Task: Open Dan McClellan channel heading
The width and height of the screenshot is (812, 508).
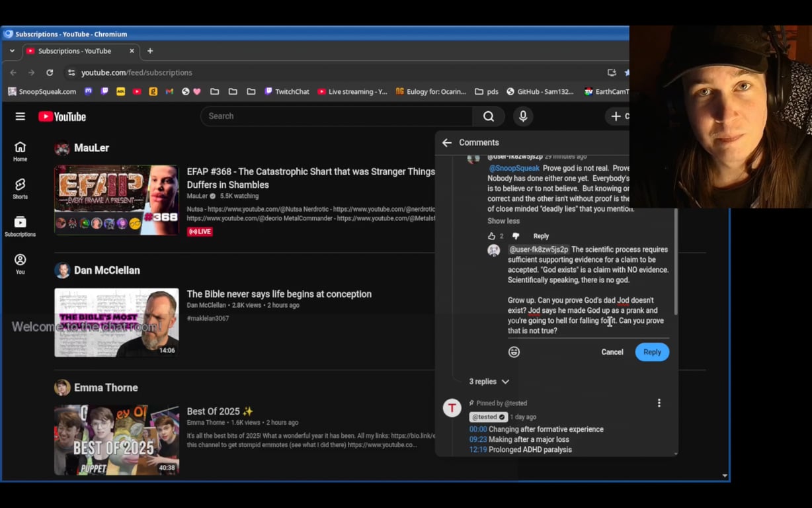Action: [107, 271]
